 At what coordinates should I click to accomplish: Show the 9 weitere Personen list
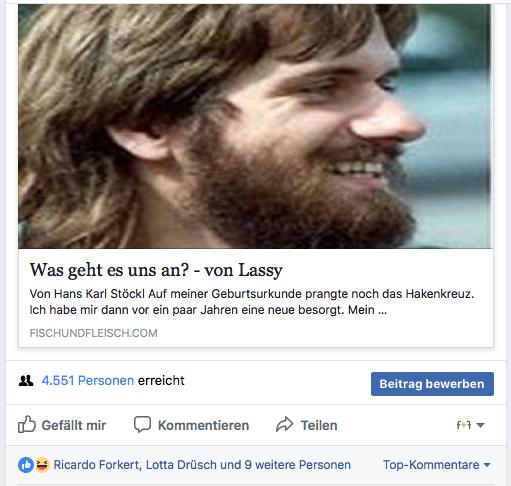(x=298, y=465)
